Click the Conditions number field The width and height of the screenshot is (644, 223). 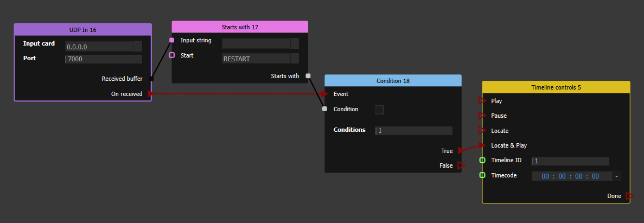click(413, 131)
